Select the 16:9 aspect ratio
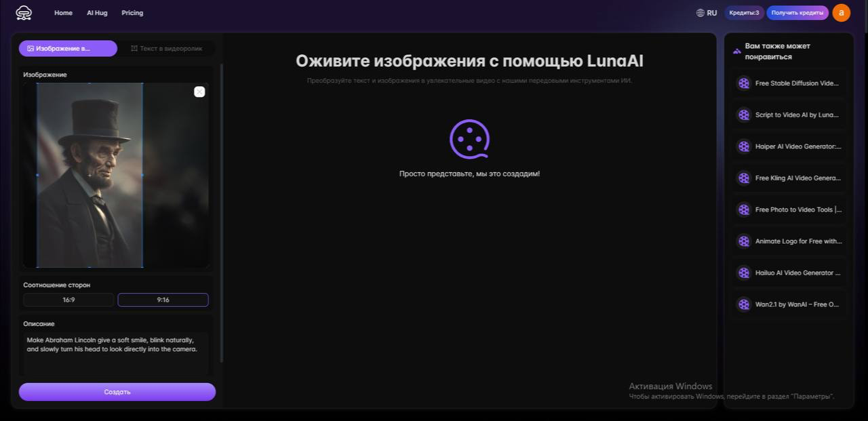Image resolution: width=868 pixels, height=421 pixels. pyautogui.click(x=68, y=300)
